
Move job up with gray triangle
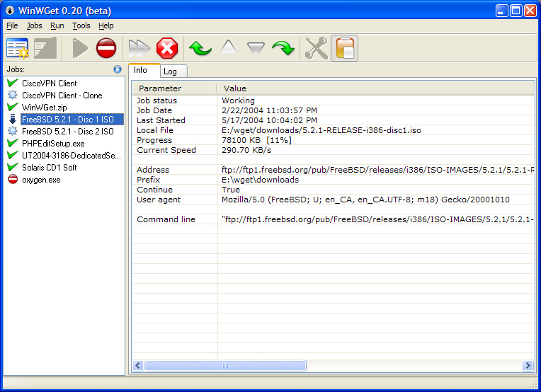tap(229, 47)
